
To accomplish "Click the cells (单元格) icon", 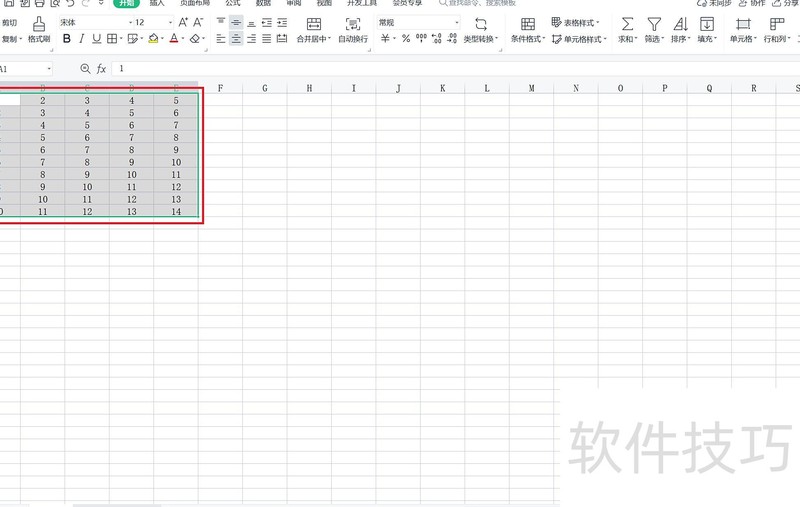I will tap(743, 24).
